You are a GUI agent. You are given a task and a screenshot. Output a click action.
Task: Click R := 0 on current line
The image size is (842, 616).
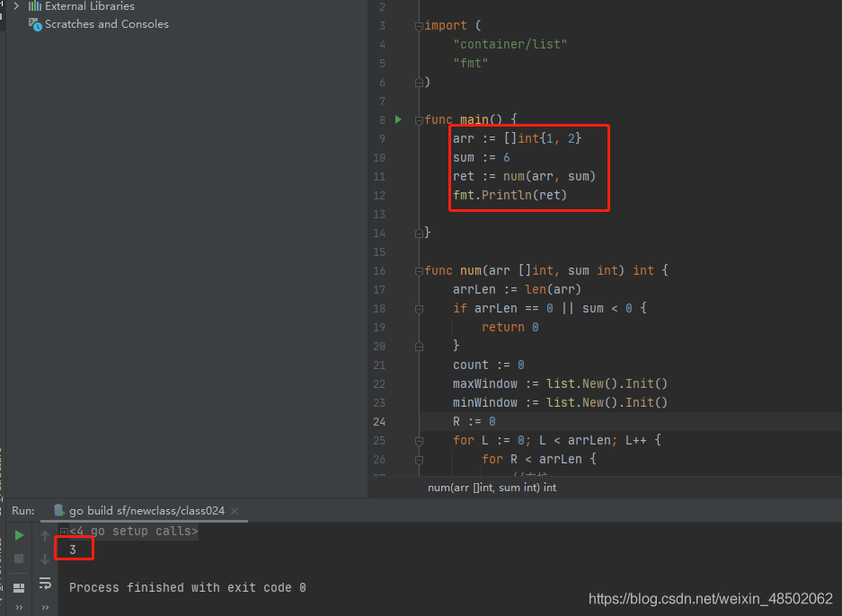point(474,421)
